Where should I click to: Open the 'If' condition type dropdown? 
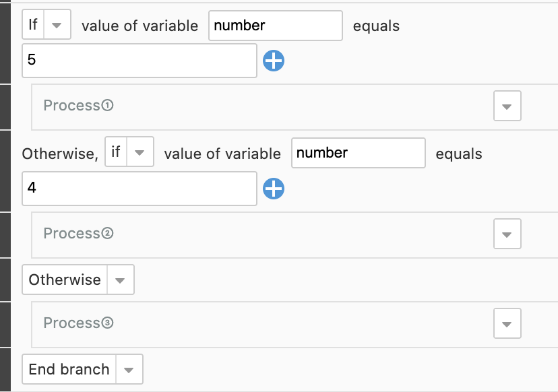57,24
